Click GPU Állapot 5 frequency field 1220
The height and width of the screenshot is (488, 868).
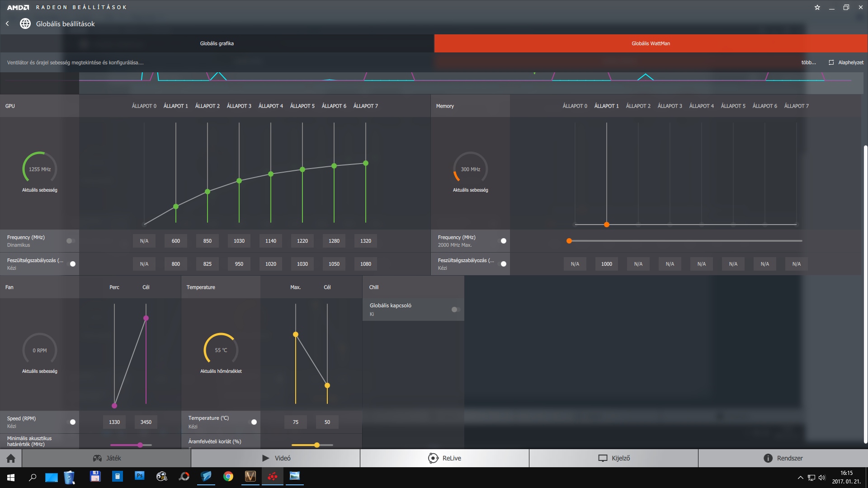(x=302, y=241)
